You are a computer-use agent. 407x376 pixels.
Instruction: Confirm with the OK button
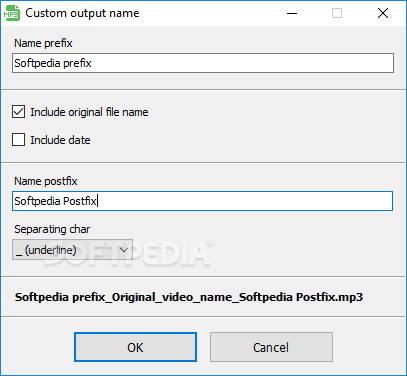coord(135,347)
